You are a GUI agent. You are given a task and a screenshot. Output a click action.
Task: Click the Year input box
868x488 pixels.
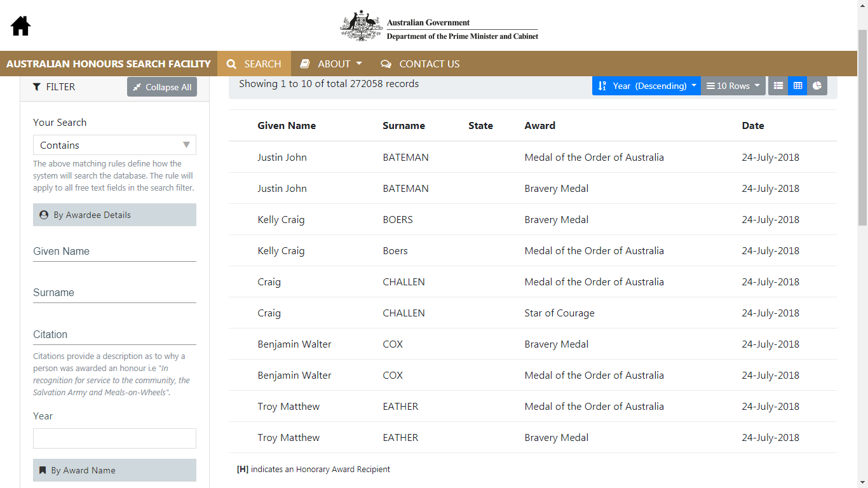114,438
